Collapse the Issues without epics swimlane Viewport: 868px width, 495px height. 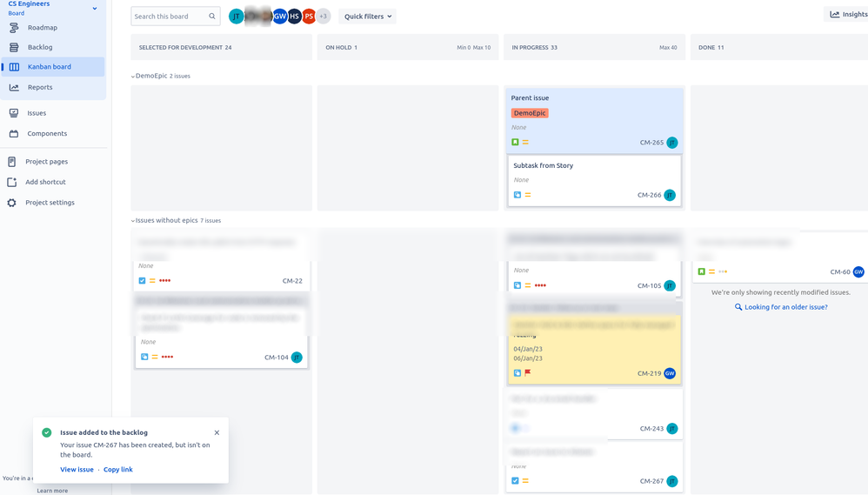133,221
